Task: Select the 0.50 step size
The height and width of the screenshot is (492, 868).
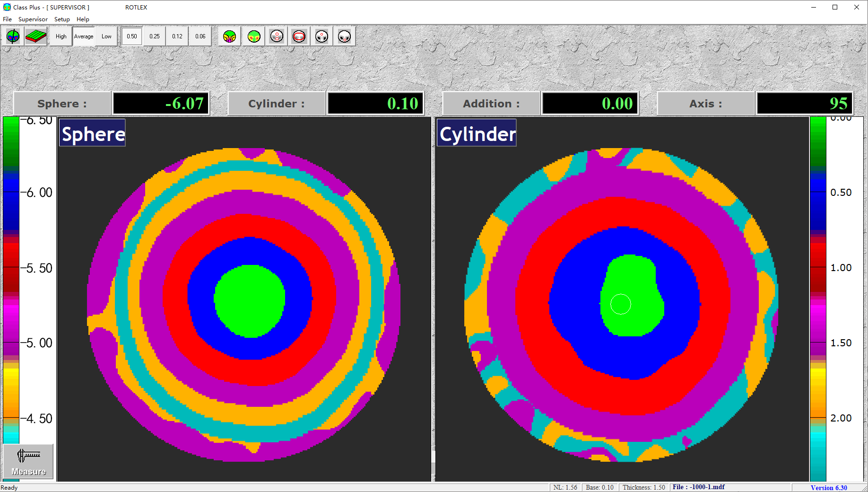Action: pyautogui.click(x=132, y=36)
